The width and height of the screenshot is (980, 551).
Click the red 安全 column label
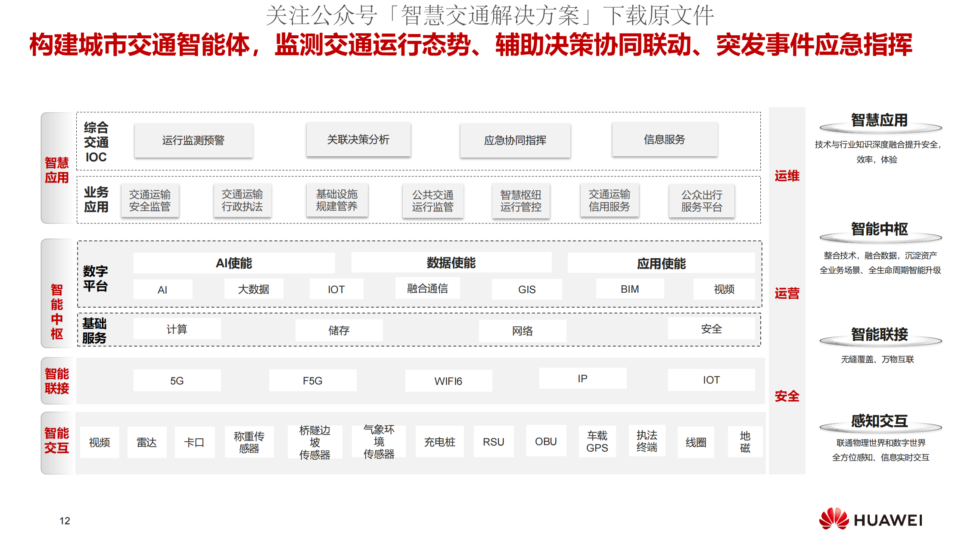pos(787,396)
